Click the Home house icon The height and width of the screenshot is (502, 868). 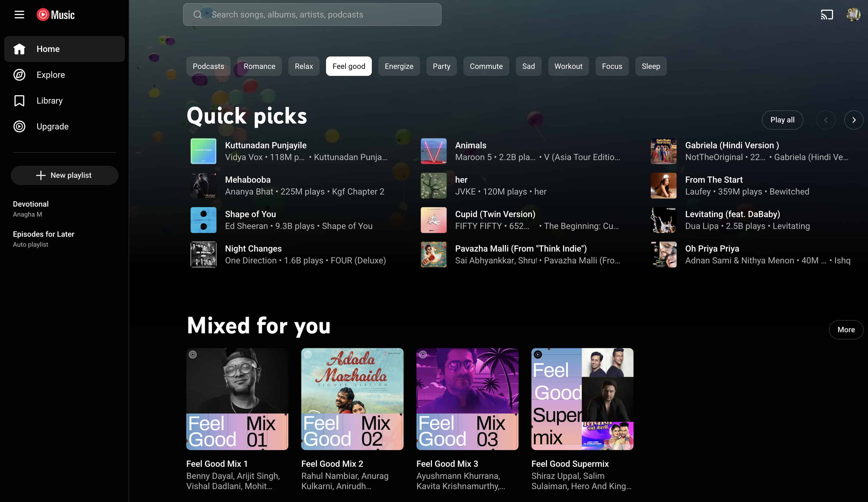(19, 49)
